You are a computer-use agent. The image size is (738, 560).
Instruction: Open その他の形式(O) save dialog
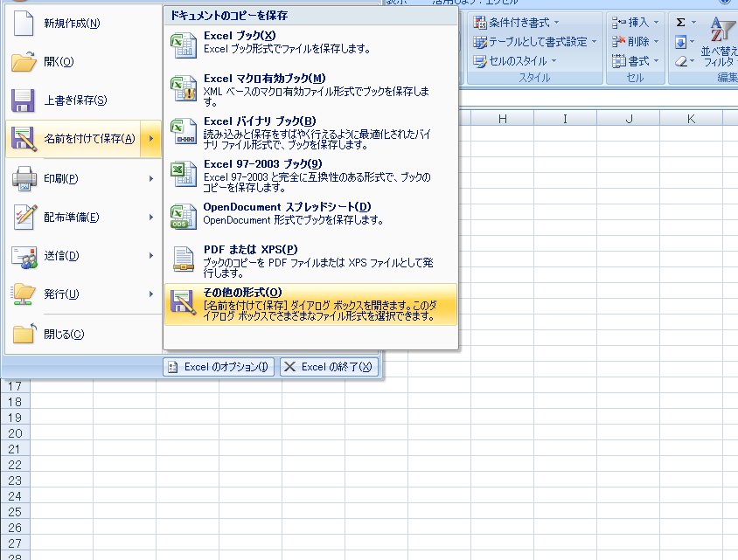(310, 304)
